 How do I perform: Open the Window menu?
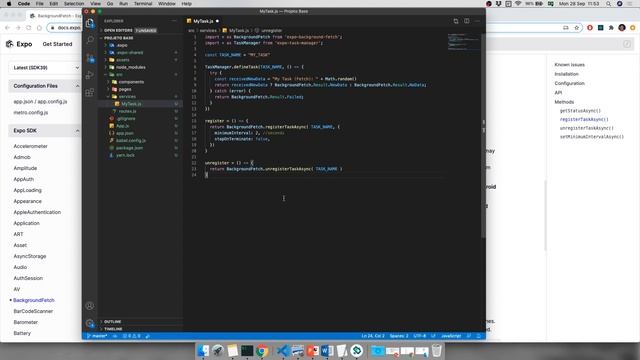pyautogui.click(x=167, y=4)
